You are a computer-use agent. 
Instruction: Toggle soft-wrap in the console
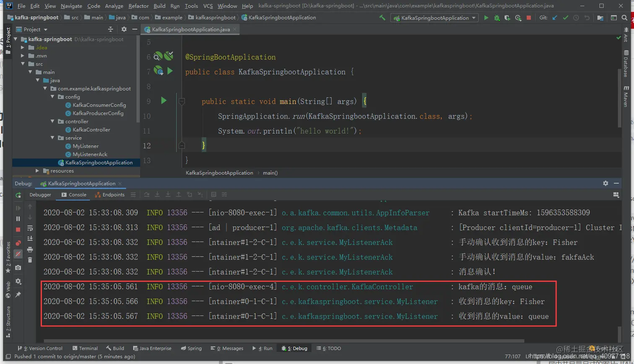point(30,228)
